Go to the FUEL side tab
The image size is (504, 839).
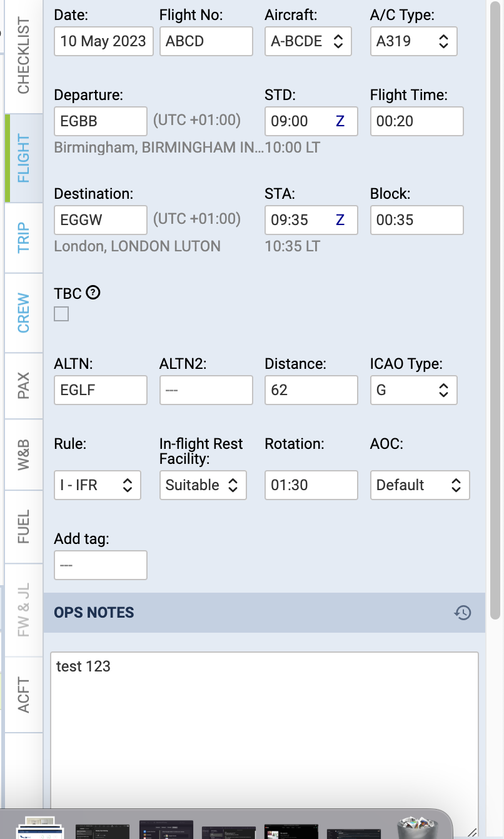click(24, 526)
